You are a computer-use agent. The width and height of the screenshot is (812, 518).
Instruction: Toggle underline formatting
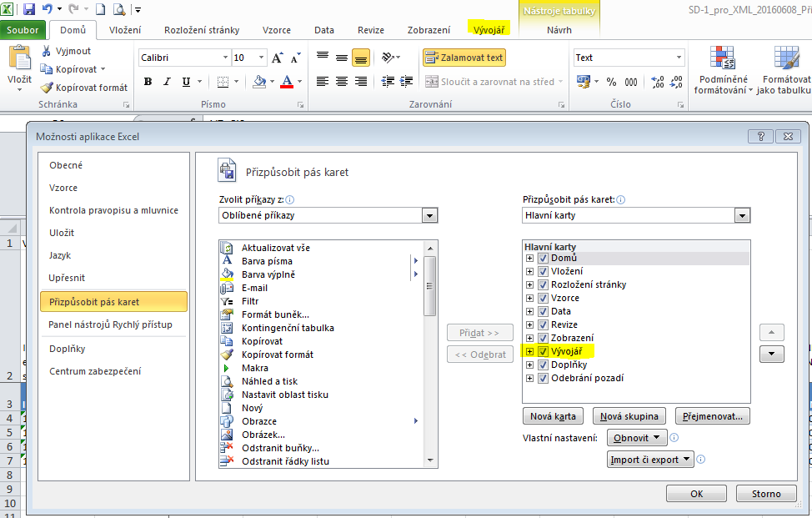click(x=186, y=81)
